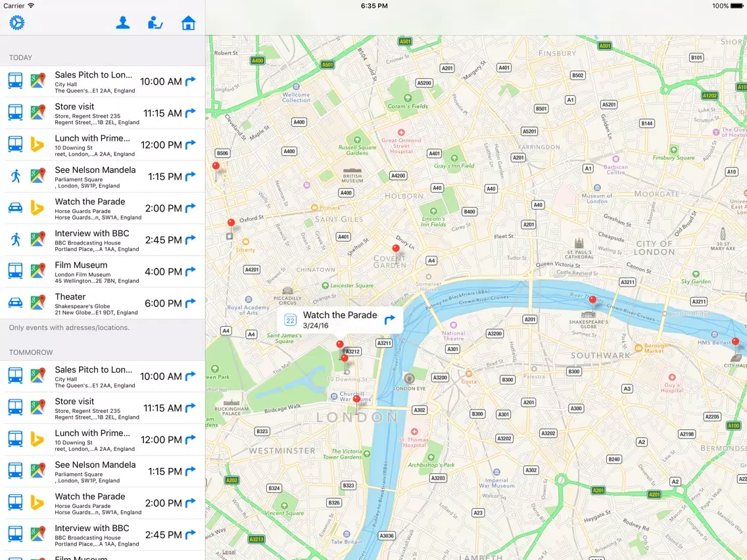
Task: Tap Google Maps icon for today's Store visit
Action: click(x=37, y=112)
